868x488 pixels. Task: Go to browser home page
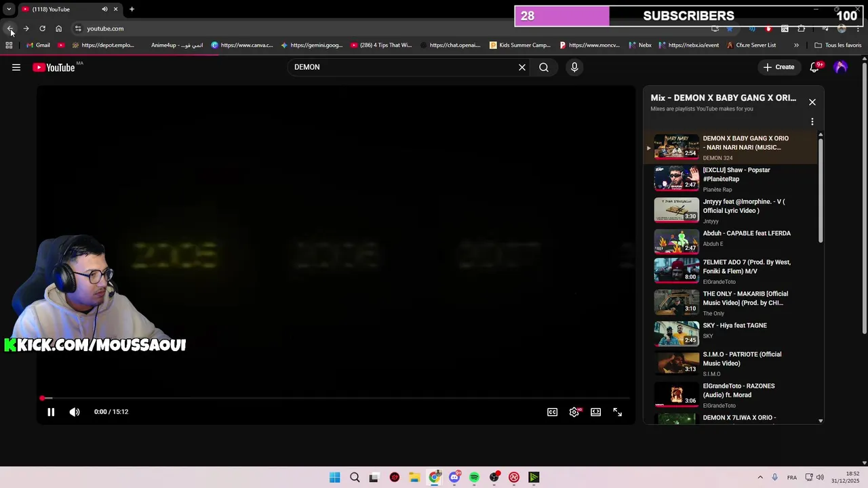click(x=58, y=28)
